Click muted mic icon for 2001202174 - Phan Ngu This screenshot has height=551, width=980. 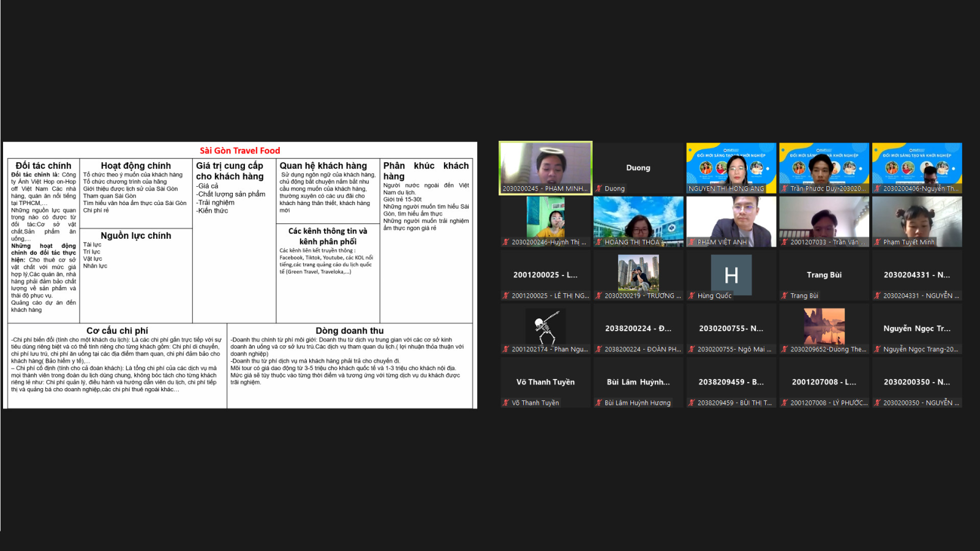506,349
